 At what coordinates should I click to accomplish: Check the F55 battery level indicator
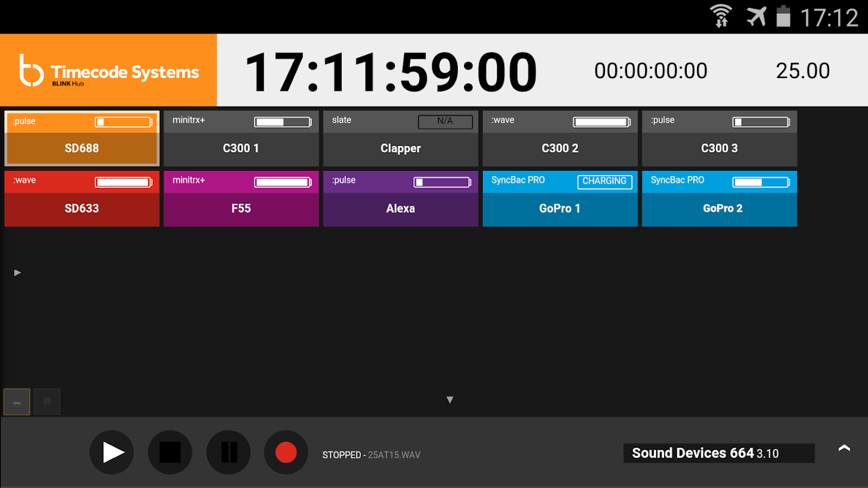coord(283,182)
